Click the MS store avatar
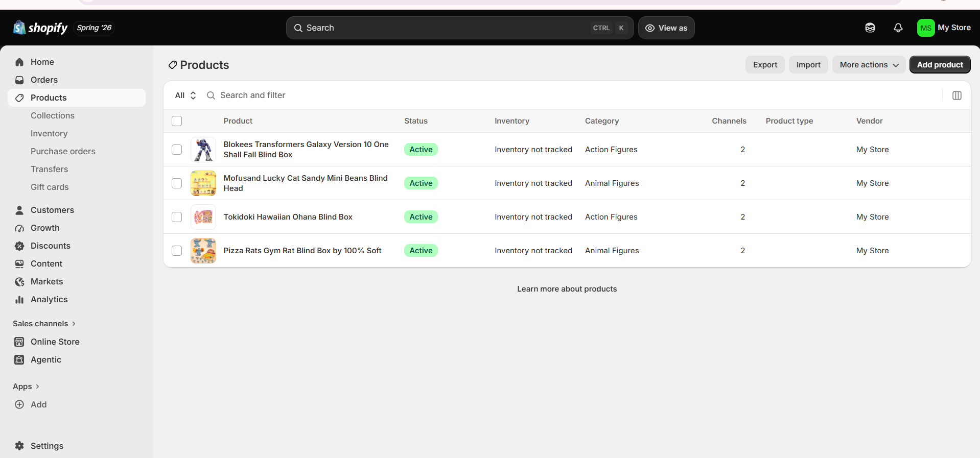This screenshot has width=980, height=458. (926, 28)
